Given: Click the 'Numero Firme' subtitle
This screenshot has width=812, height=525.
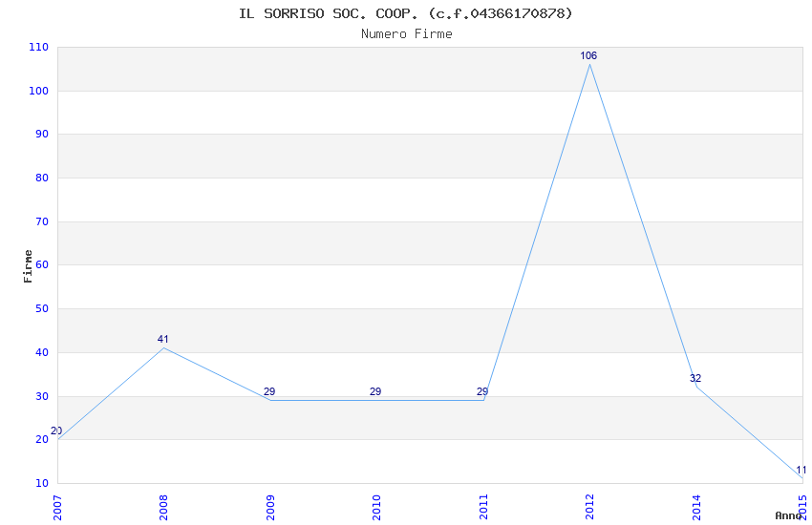Looking at the screenshot, I should [x=407, y=34].
